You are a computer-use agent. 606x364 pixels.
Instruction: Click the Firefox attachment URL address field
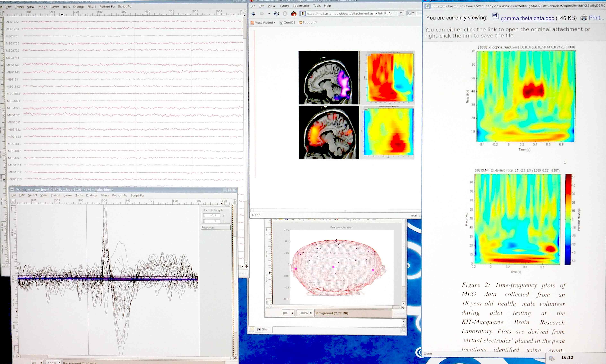click(x=351, y=13)
